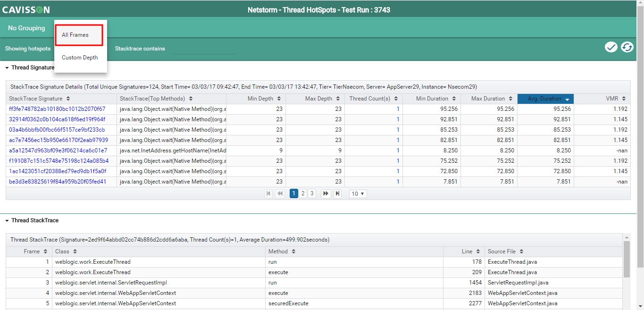Open signature 32914f0362c0b104ca618f6ed19f964f
Viewport: 644px width, 310px height.
click(x=57, y=119)
